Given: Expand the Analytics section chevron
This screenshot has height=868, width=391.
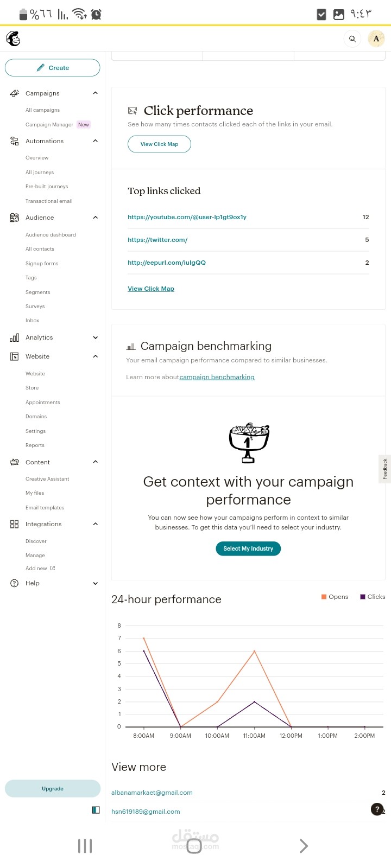Looking at the screenshot, I should pos(96,337).
